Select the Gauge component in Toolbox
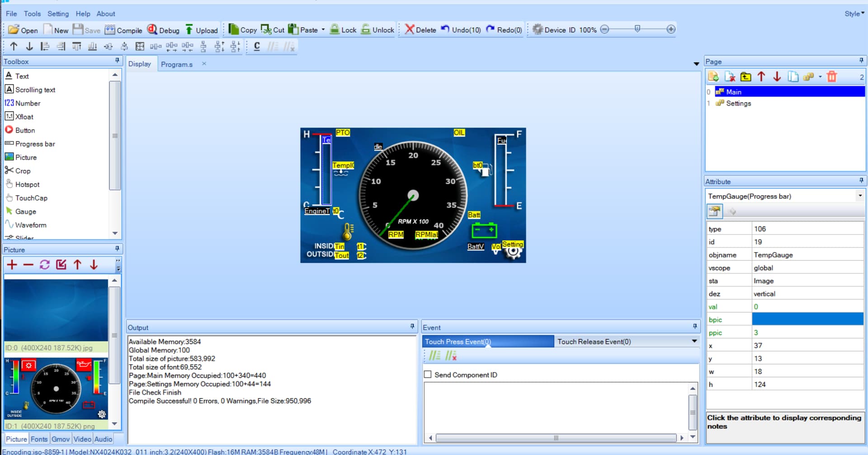 click(x=25, y=211)
